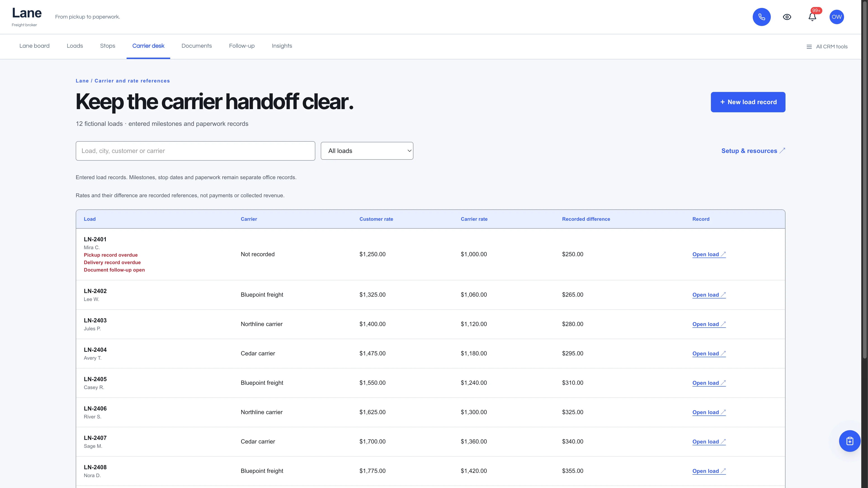Open the notifications bell icon
Image resolution: width=868 pixels, height=488 pixels.
[812, 17]
